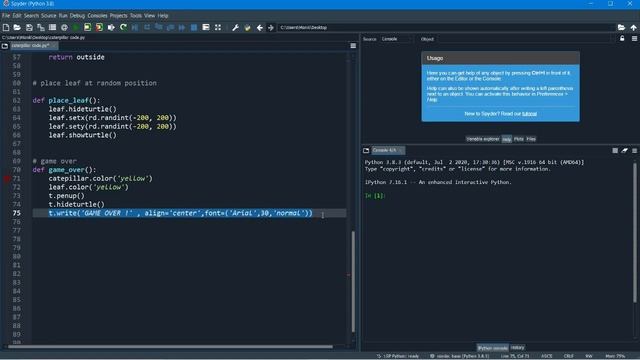
Task: Click the 'return outside' code line
Action: (x=76, y=57)
